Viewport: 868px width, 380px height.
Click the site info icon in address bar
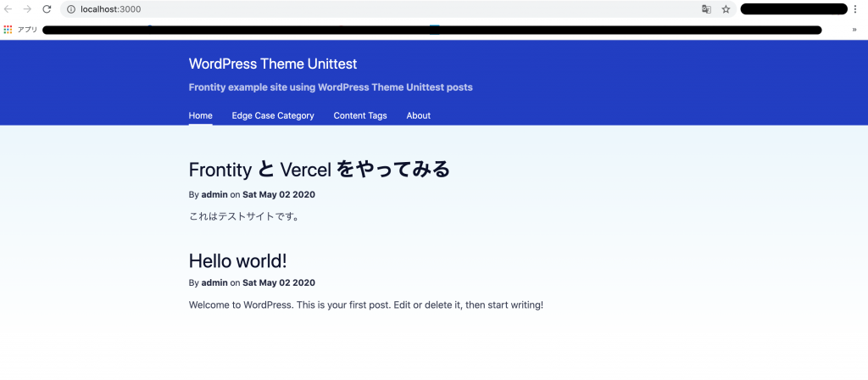pyautogui.click(x=71, y=8)
